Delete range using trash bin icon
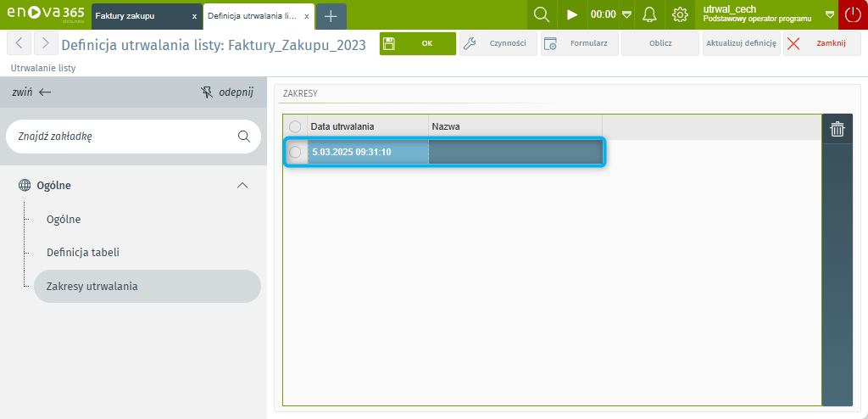This screenshot has height=419, width=868. pos(837,129)
